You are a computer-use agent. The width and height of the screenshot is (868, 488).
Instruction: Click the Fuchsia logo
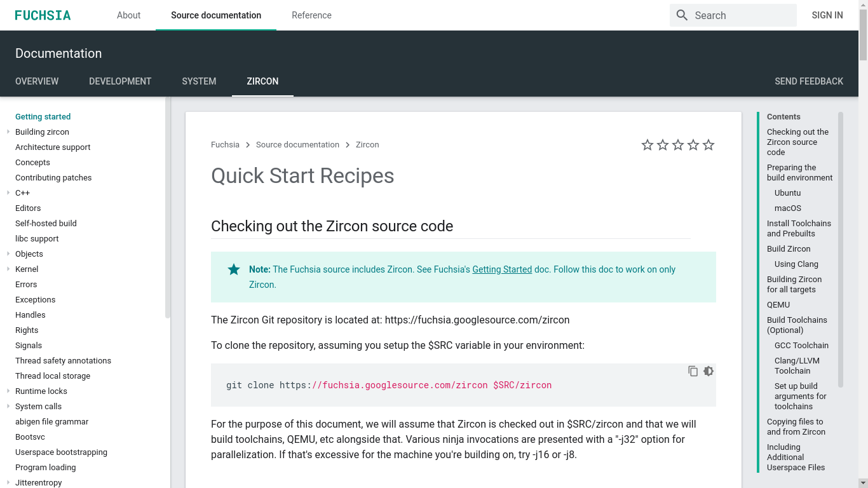[x=43, y=15]
